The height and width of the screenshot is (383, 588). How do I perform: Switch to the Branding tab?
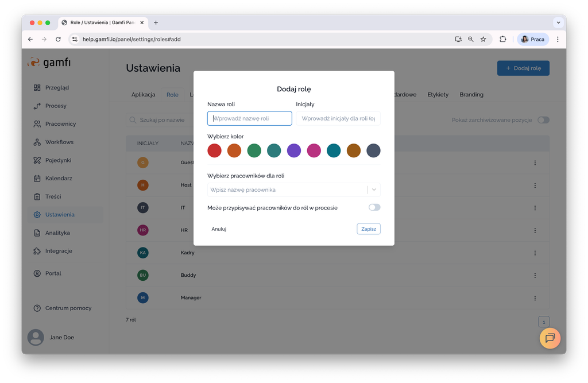(471, 95)
